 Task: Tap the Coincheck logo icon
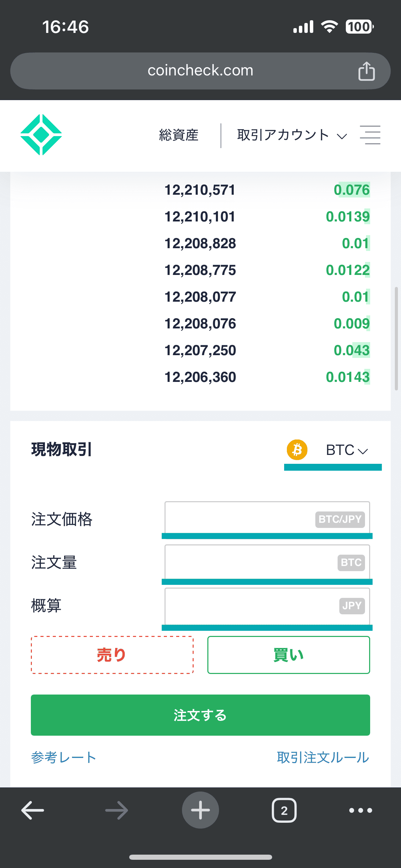[41, 135]
